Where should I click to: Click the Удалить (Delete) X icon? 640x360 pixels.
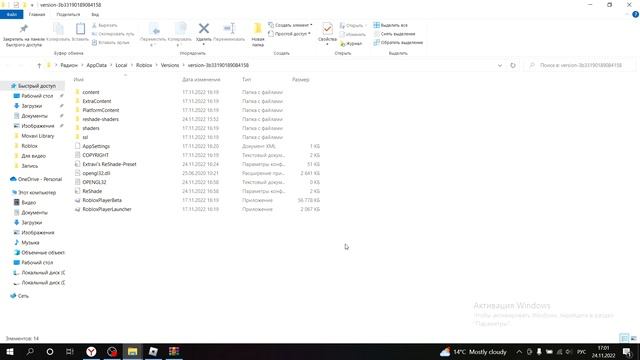pos(204,29)
